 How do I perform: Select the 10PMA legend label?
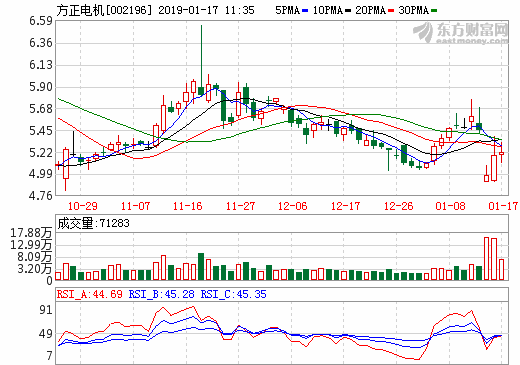click(328, 10)
